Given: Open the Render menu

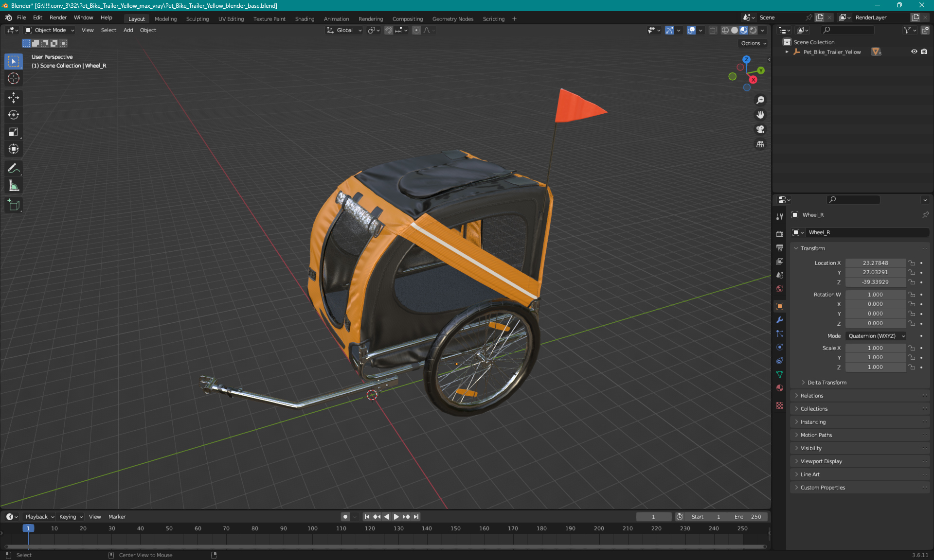Looking at the screenshot, I should click(x=58, y=17).
